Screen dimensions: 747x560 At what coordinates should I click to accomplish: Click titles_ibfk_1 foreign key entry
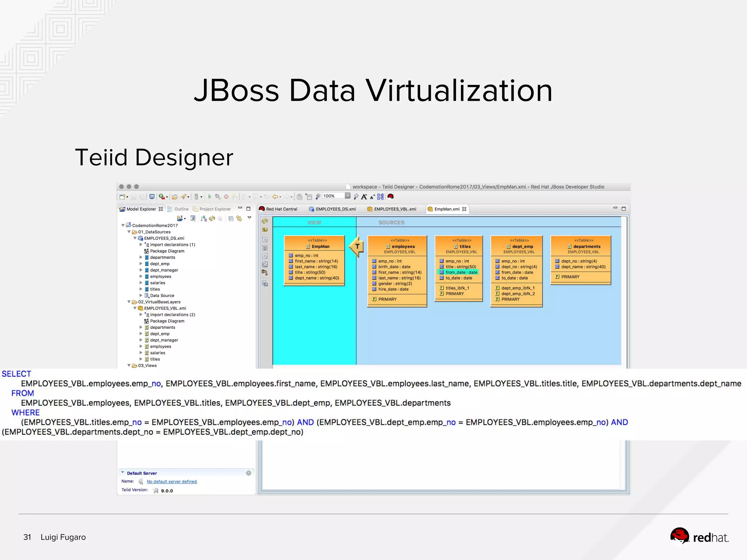click(454, 288)
